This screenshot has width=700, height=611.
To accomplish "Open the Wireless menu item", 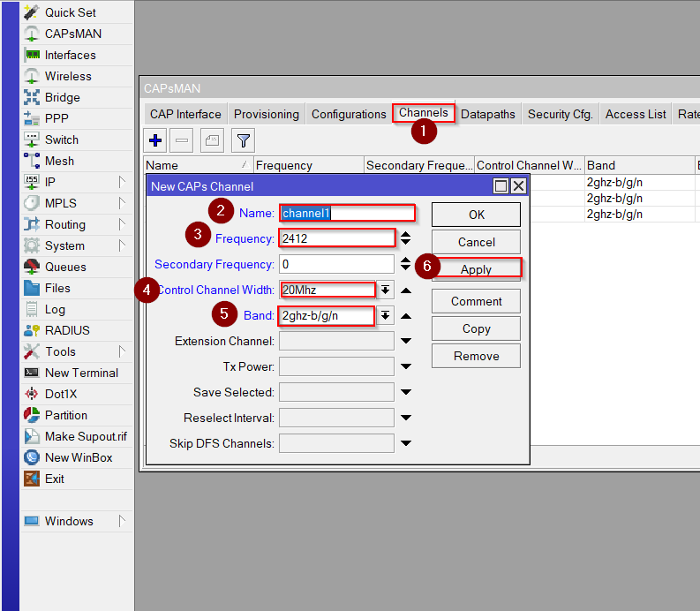I will pos(68,76).
